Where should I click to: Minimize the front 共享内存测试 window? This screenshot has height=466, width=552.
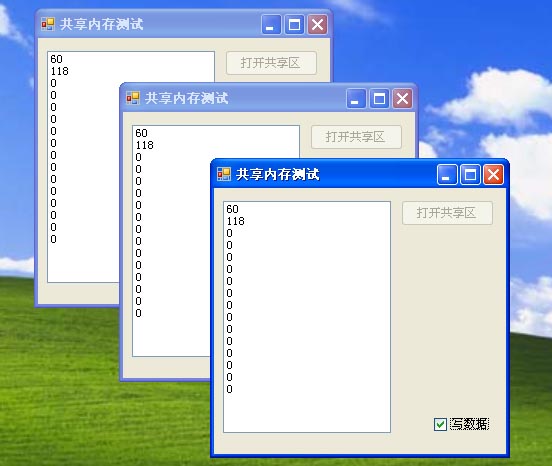click(447, 175)
